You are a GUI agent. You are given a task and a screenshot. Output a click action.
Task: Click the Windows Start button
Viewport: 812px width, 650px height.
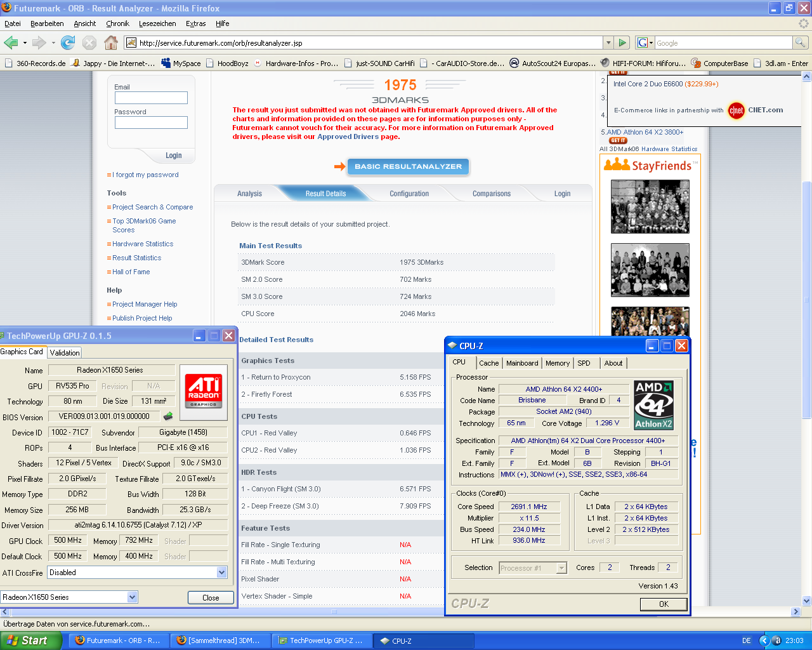pyautogui.click(x=30, y=640)
